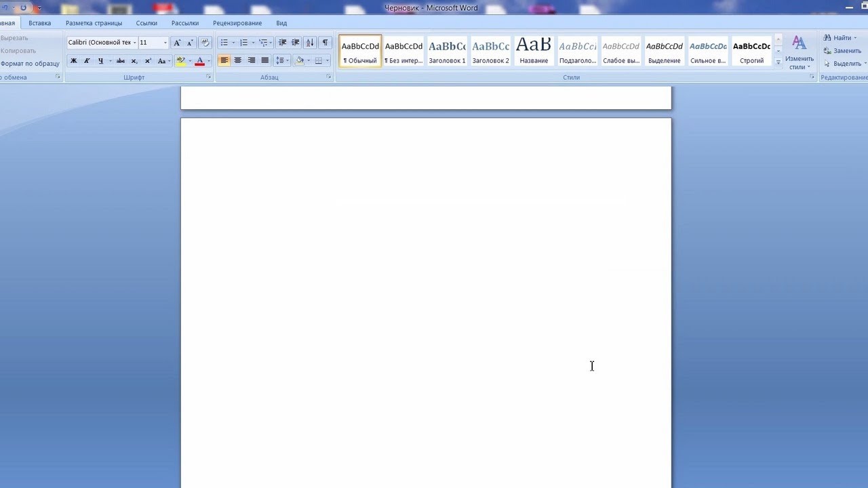Image resolution: width=868 pixels, height=488 pixels.
Task: Toggle strikethrough abc formatting
Action: point(121,61)
